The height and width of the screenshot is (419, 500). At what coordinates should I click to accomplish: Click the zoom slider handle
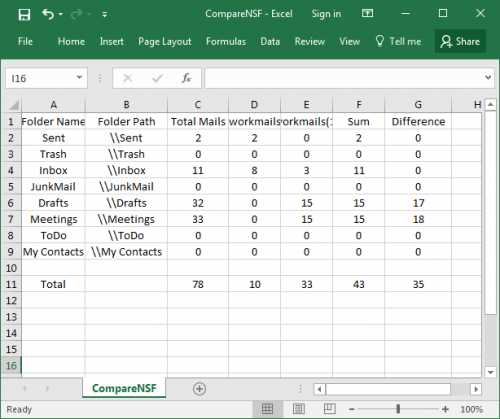(398, 409)
